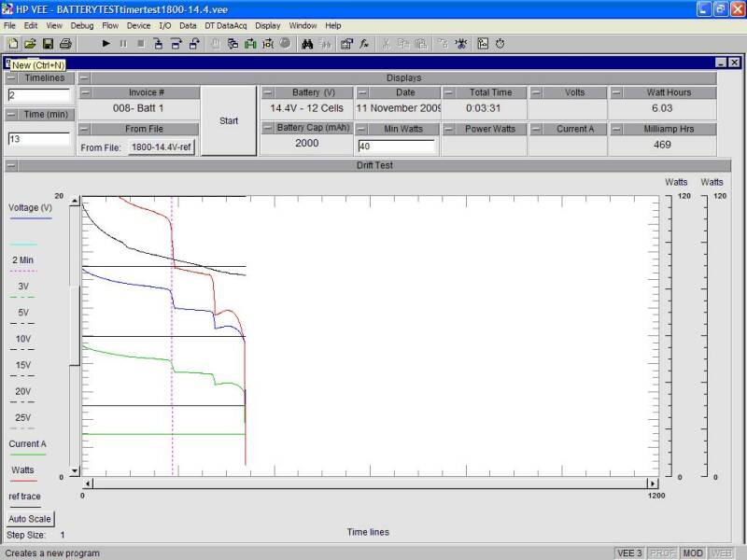Viewport: 747px width, 560px height.
Task: Click the graph horizontal scrollbar right arrow
Action: click(x=653, y=483)
